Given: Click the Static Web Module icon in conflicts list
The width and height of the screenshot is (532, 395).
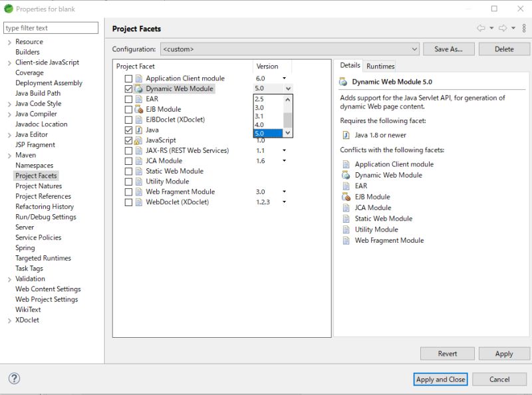Looking at the screenshot, I should (346, 219).
